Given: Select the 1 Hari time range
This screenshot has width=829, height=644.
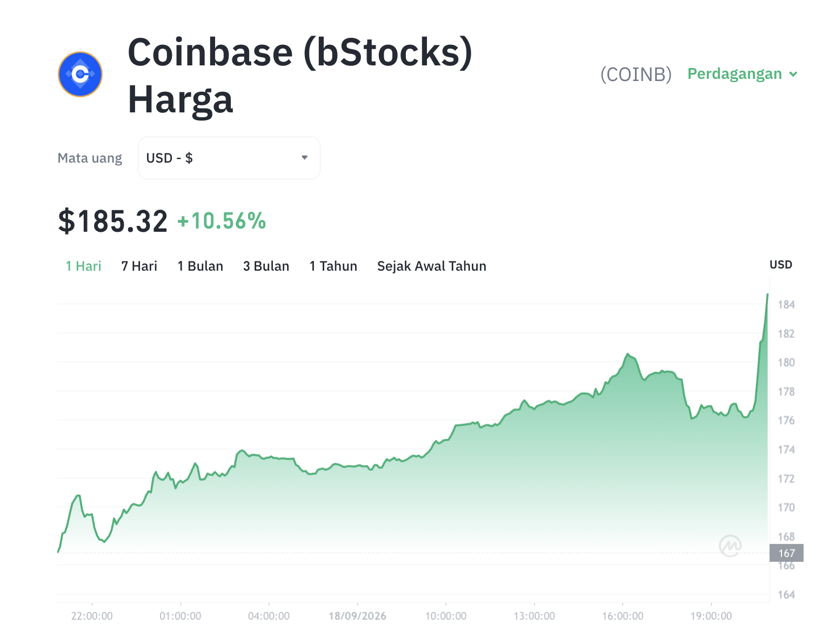Looking at the screenshot, I should tap(84, 266).
